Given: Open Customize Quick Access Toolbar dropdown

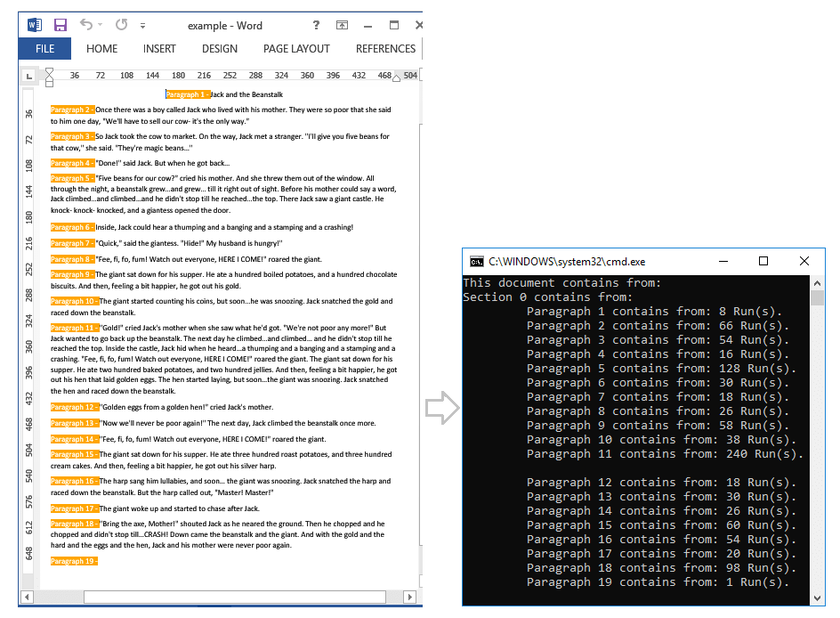Looking at the screenshot, I should tap(143, 26).
